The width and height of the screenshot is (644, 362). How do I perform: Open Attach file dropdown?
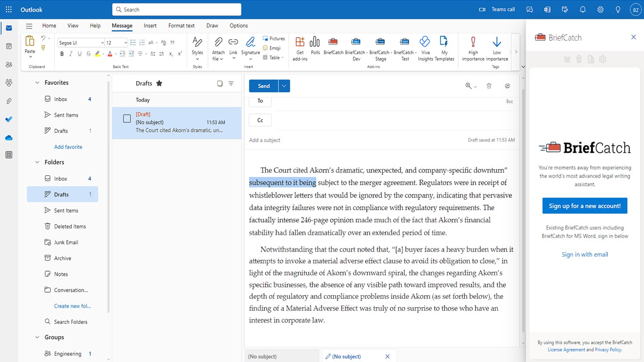(x=218, y=49)
